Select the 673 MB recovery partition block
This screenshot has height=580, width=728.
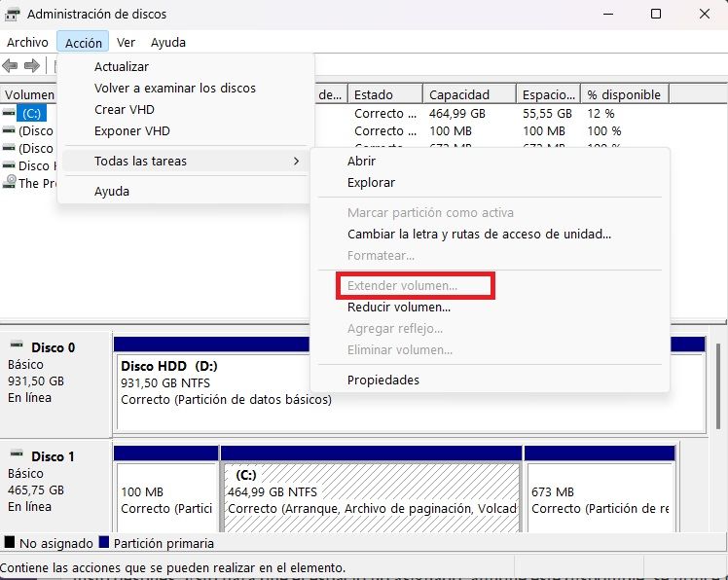pos(600,497)
